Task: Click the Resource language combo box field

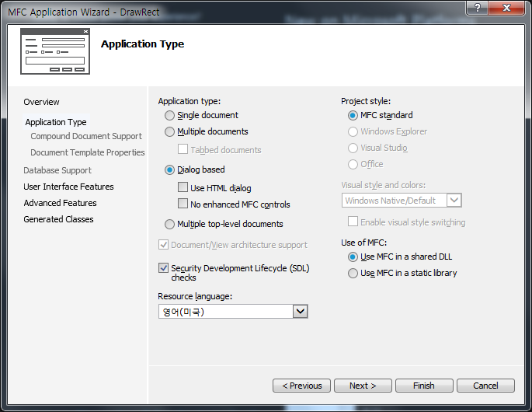Action: (x=233, y=312)
